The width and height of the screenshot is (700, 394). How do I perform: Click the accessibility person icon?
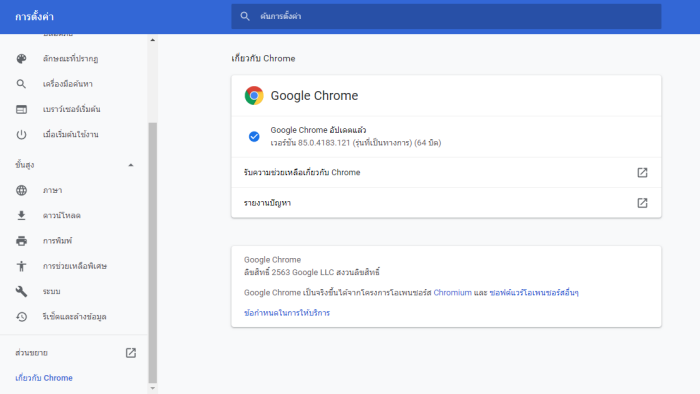[x=21, y=266]
